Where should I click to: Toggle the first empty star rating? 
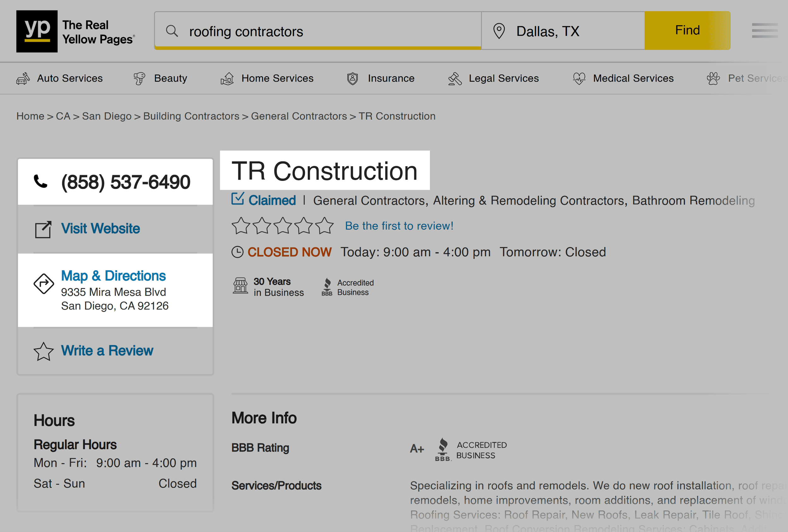242,225
